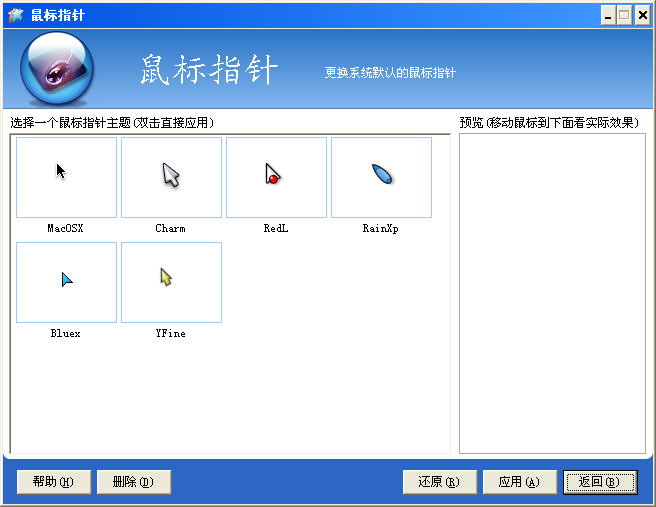Click the "Charm" theme name label
This screenshot has height=507, width=656.
pos(171,229)
